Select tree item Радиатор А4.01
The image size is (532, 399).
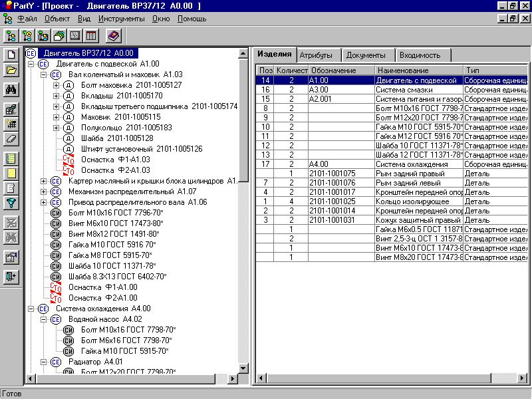pos(95,362)
